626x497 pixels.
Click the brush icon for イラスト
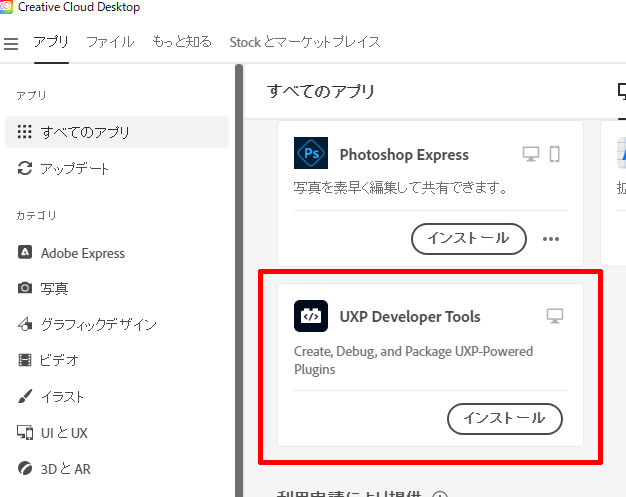click(x=25, y=396)
